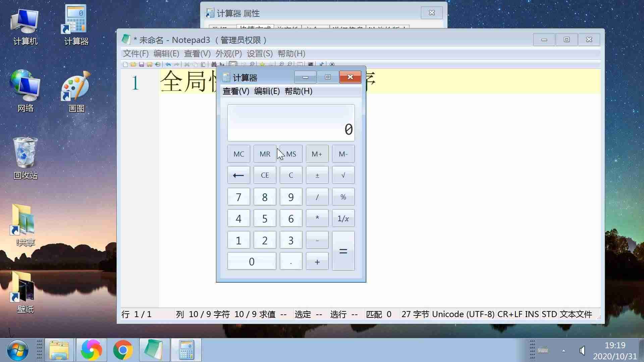Open the 计算机 desktop icon
Image resolution: width=644 pixels, height=362 pixels.
(x=25, y=26)
